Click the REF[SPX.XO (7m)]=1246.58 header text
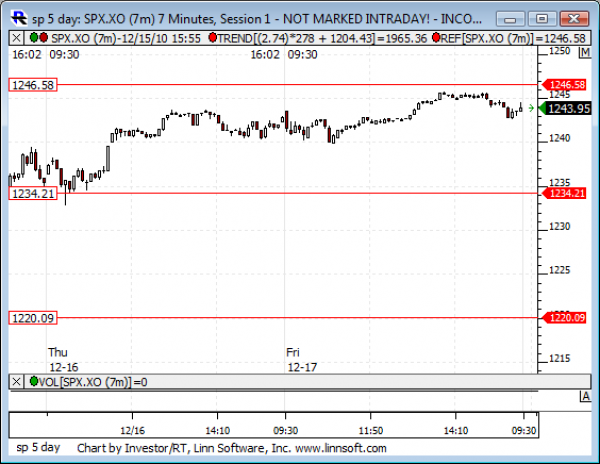The width and height of the screenshot is (600, 464). coord(513,38)
